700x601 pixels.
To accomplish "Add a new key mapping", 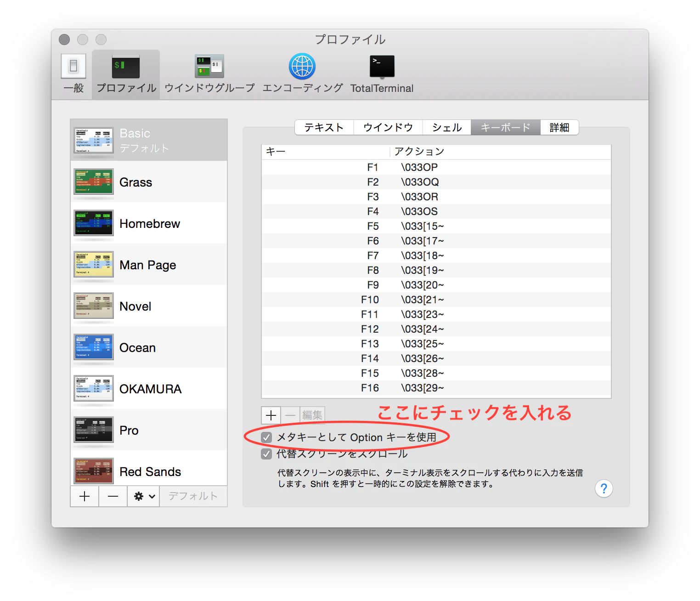I will [271, 415].
